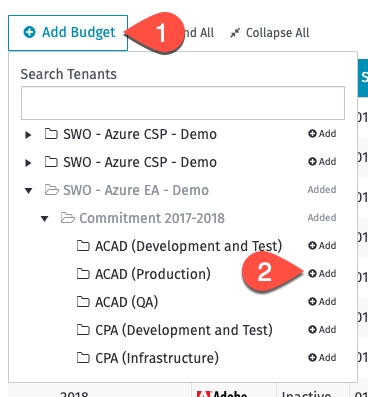Add ACAD (Production) budget
The width and height of the screenshot is (368, 397).
click(322, 274)
